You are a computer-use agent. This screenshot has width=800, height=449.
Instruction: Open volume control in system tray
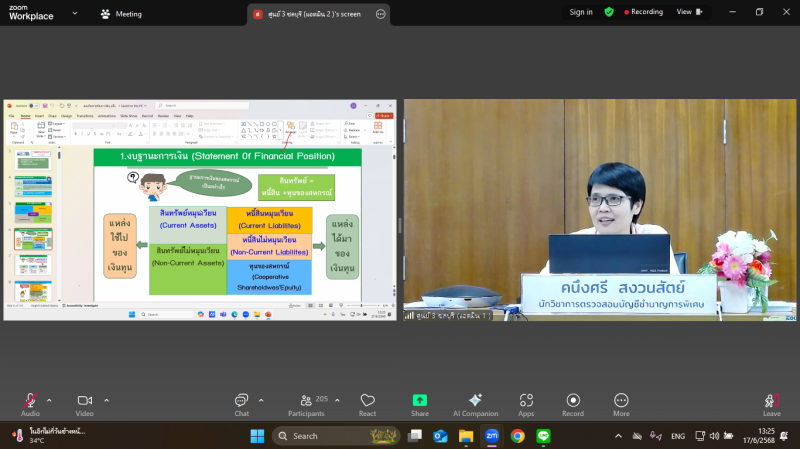714,436
